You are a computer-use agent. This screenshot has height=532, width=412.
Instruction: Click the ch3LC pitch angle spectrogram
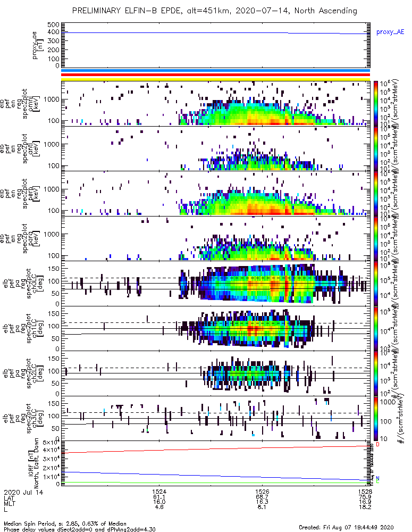coord(215,418)
